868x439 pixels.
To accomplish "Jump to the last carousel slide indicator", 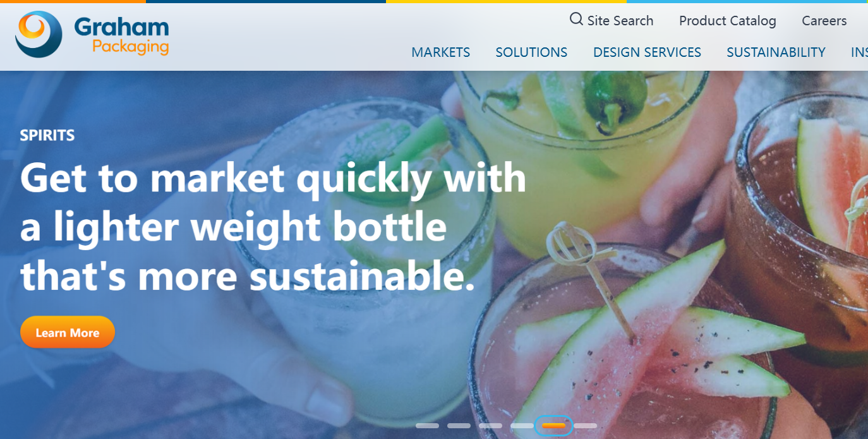I will pyautogui.click(x=585, y=426).
